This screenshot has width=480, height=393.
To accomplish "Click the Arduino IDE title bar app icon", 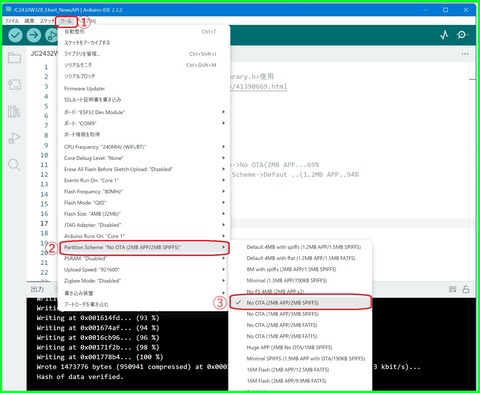I will [9, 10].
